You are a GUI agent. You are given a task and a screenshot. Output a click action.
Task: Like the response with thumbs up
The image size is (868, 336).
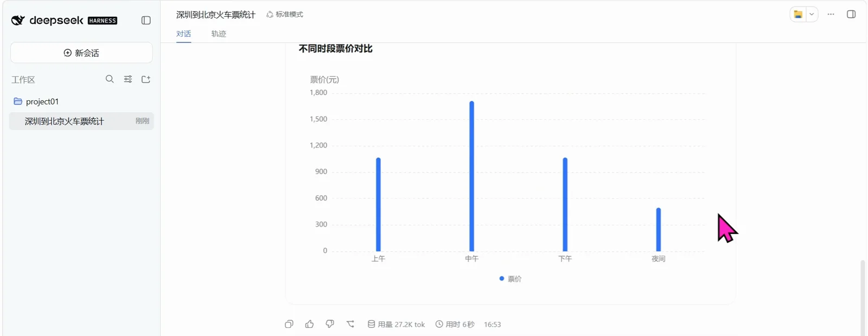coord(309,324)
